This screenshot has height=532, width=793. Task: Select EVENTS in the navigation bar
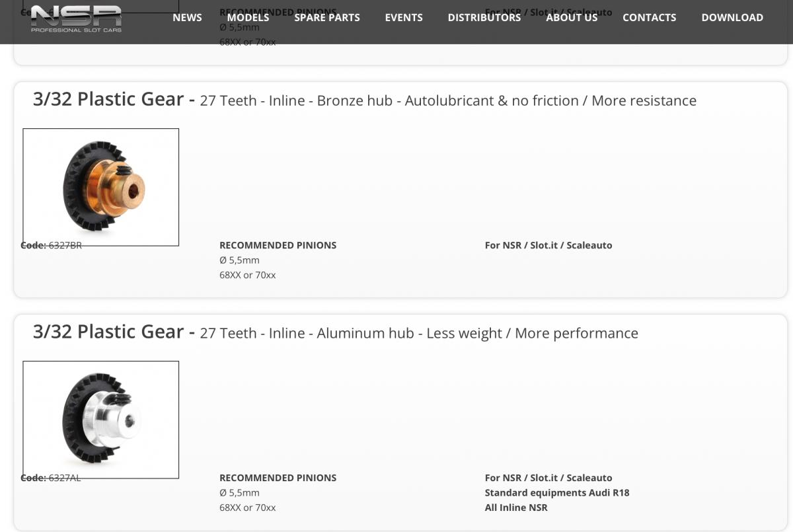(x=404, y=18)
